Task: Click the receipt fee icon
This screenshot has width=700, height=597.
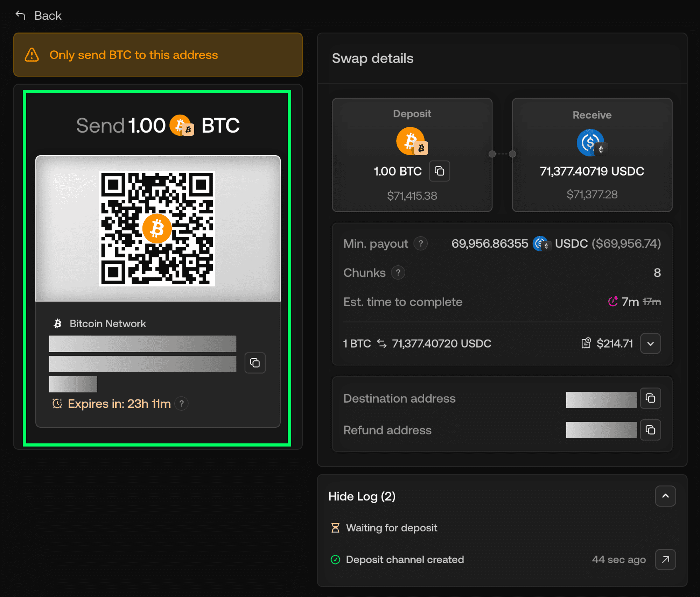Action: coord(586,343)
